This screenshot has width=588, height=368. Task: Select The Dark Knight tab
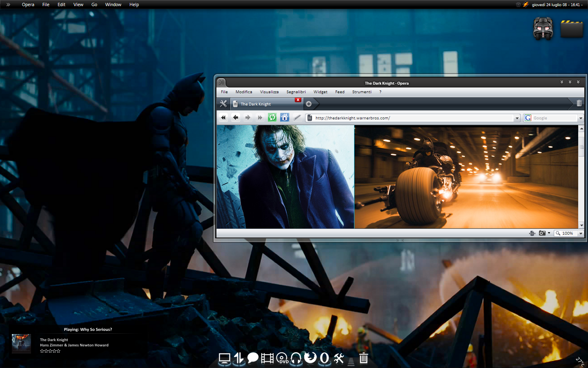(267, 104)
